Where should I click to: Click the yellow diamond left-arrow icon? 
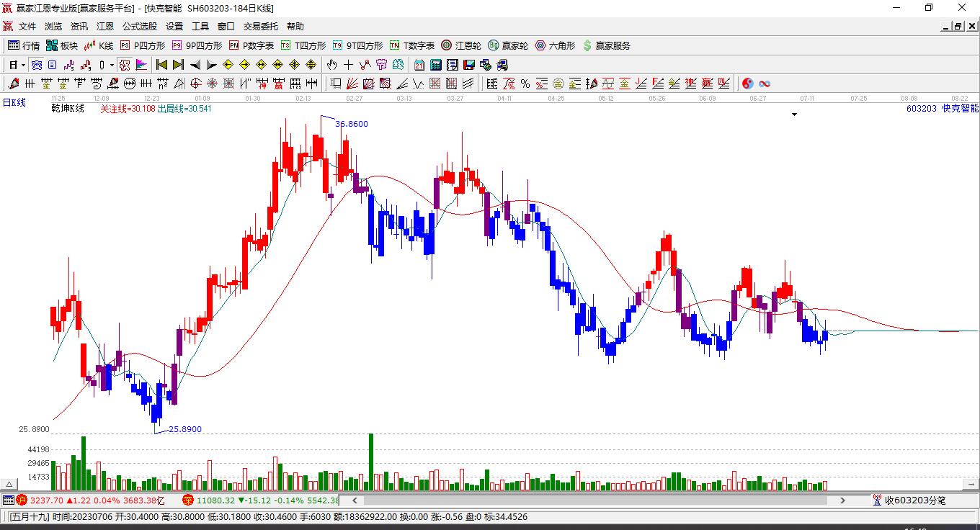coord(228,65)
